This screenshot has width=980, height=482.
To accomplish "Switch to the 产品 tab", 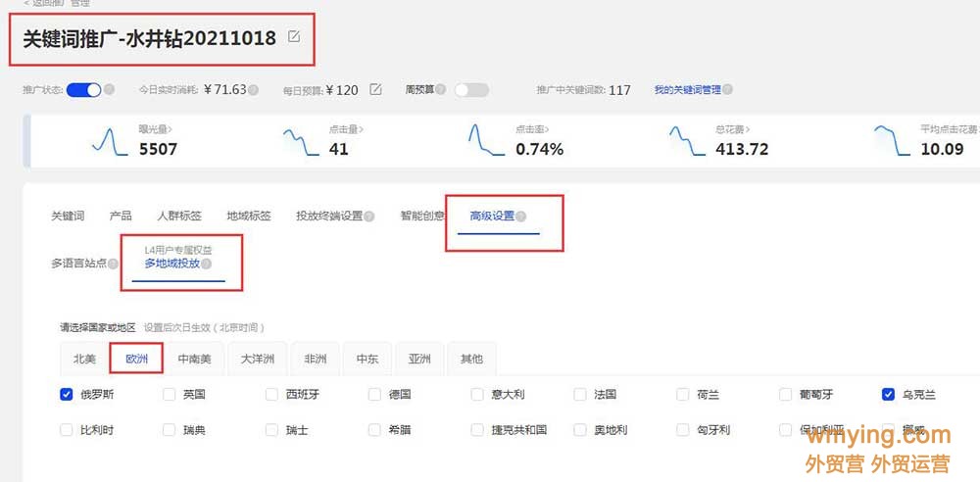I will coord(121,217).
